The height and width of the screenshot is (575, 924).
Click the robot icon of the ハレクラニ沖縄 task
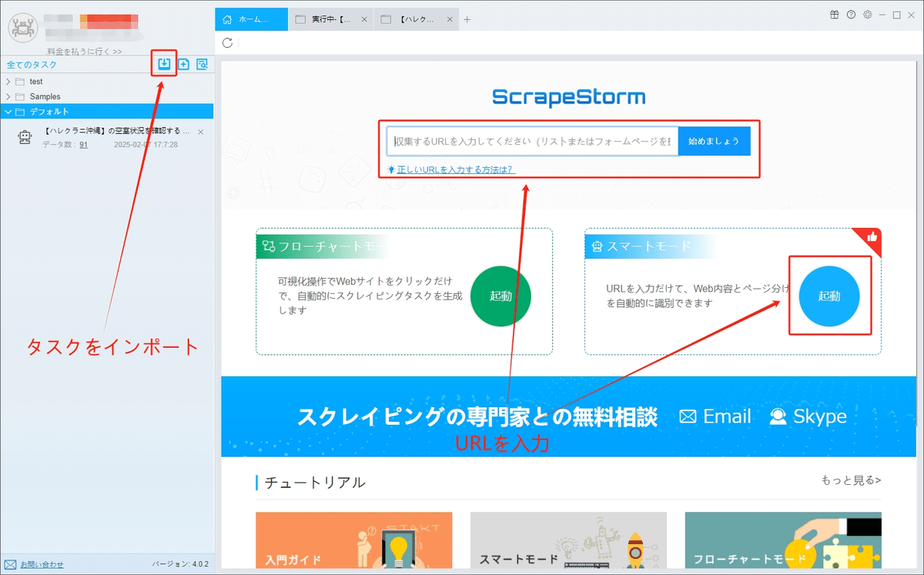click(x=25, y=137)
